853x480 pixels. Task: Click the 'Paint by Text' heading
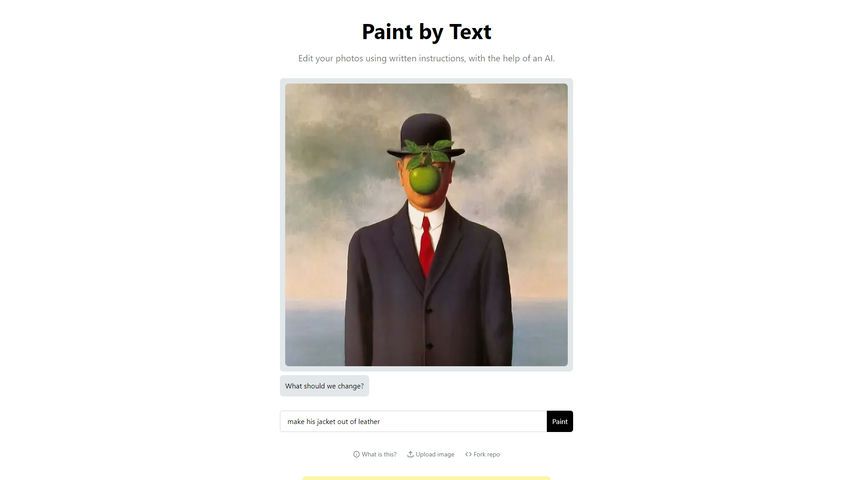426,32
